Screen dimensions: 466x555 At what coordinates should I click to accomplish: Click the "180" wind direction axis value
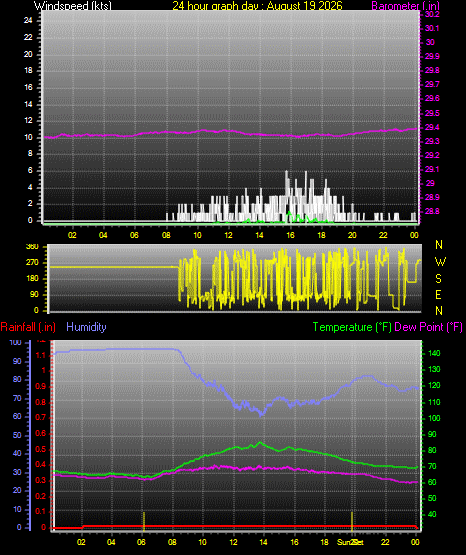coord(32,279)
